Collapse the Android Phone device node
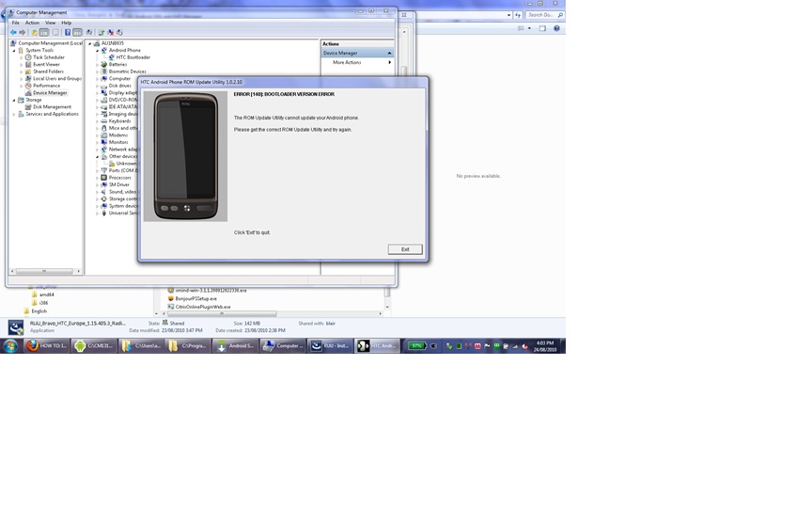Image resolution: width=812 pixels, height=508 pixels. click(x=98, y=51)
